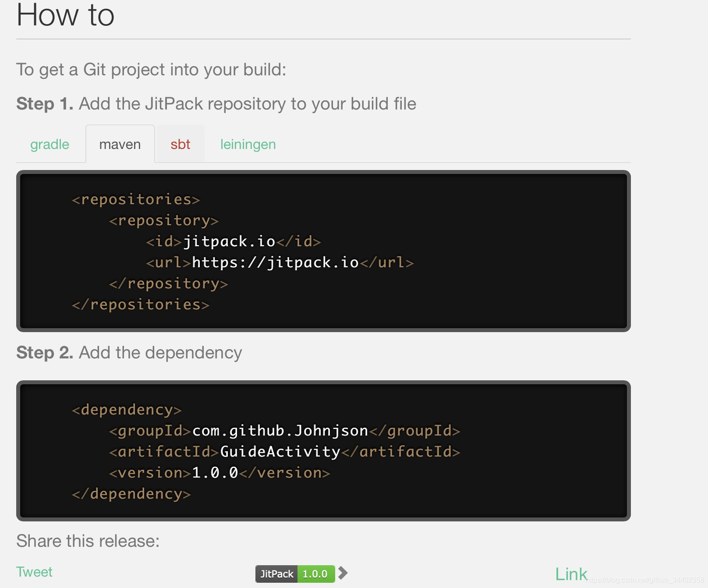Click the opening dependency tag

pos(127,410)
